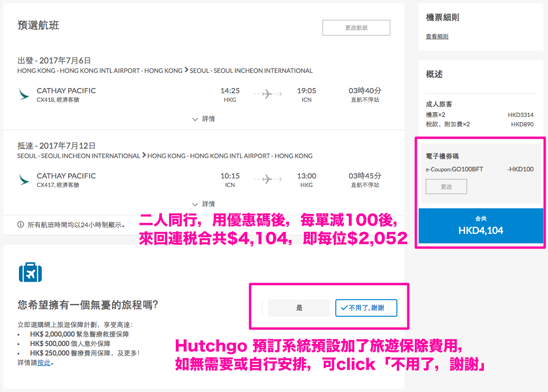Click the 03時45分 duration text
This screenshot has height=392, width=548.
pos(365,176)
